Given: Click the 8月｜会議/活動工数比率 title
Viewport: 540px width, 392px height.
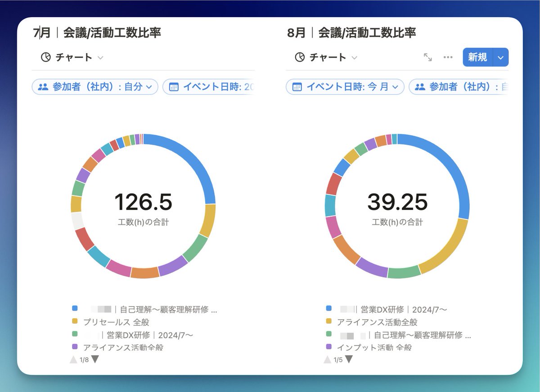Looking at the screenshot, I should (351, 32).
